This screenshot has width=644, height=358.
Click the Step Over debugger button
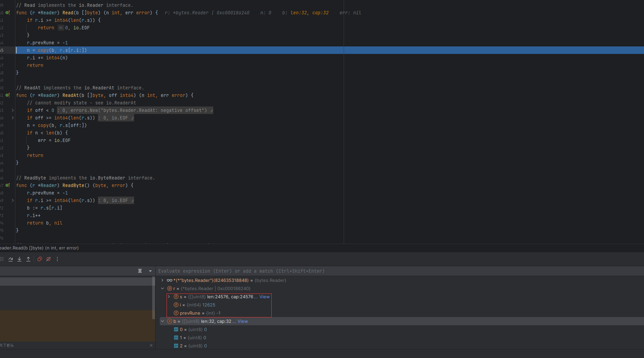(x=11, y=259)
